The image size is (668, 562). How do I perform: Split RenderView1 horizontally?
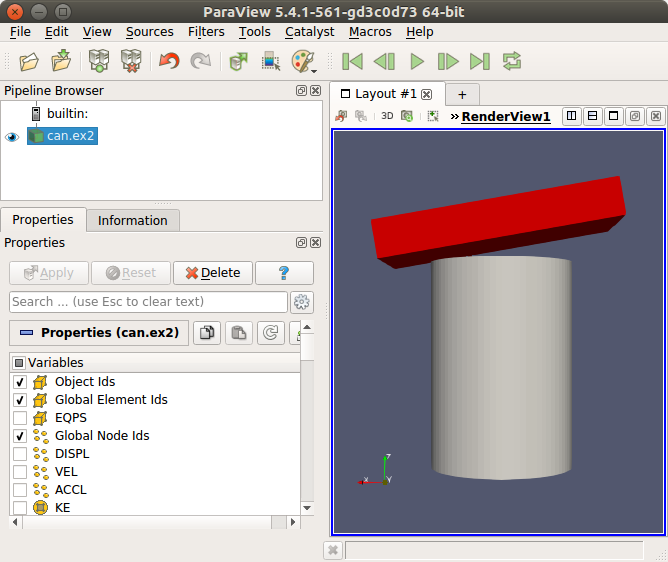pyautogui.click(x=572, y=116)
